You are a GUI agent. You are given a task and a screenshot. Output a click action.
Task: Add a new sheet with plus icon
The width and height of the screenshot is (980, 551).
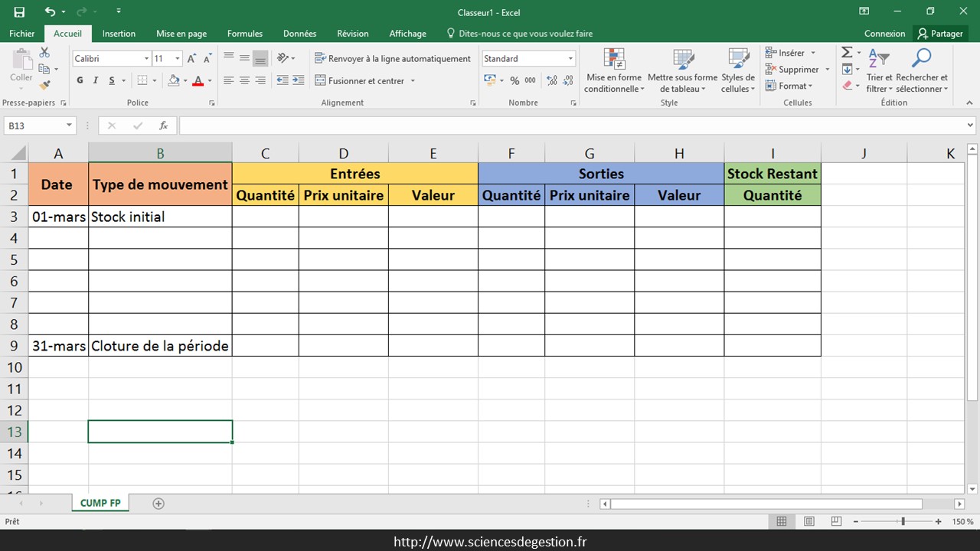[x=158, y=504]
